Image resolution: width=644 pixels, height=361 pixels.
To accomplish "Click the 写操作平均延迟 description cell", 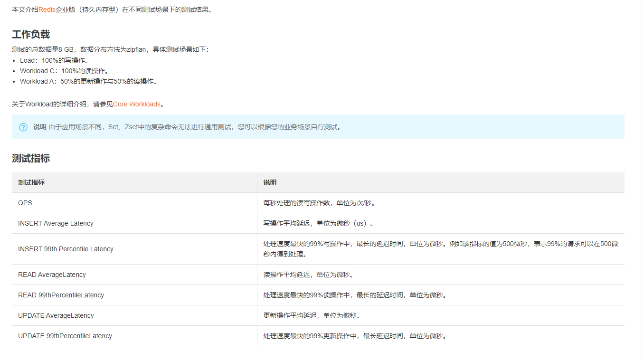I will click(x=441, y=223).
